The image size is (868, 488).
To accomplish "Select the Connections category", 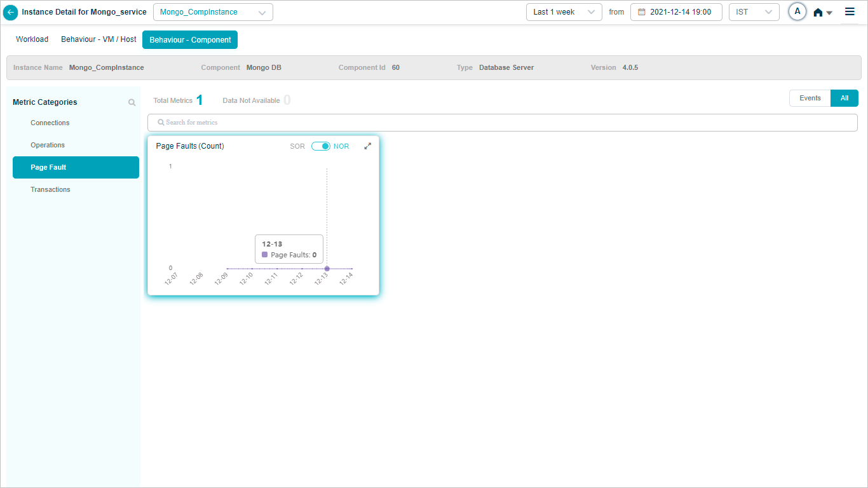I will click(x=50, y=123).
